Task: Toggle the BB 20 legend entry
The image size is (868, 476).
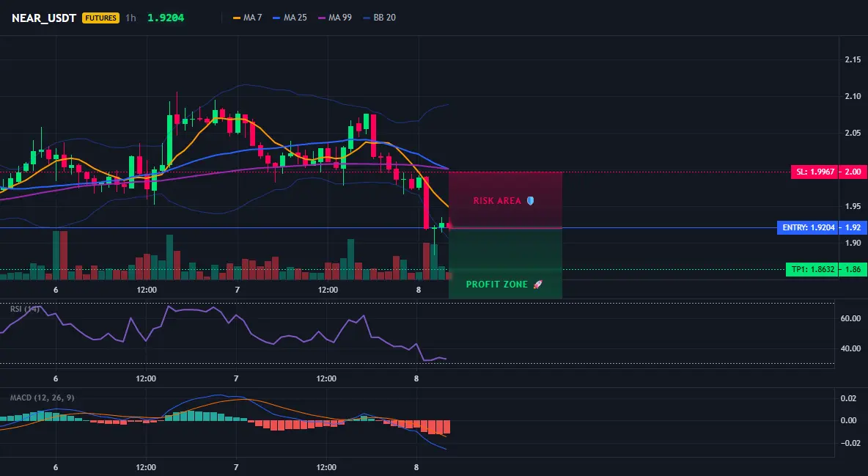Action: coord(379,18)
